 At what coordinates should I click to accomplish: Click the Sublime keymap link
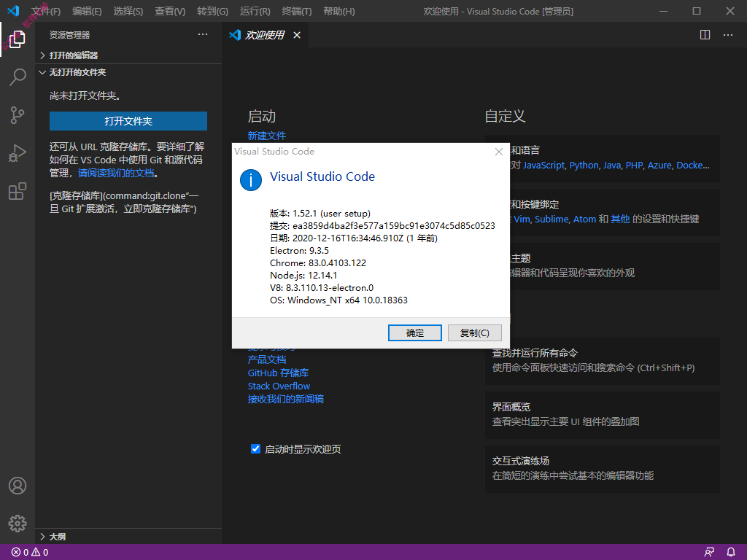pyautogui.click(x=551, y=219)
